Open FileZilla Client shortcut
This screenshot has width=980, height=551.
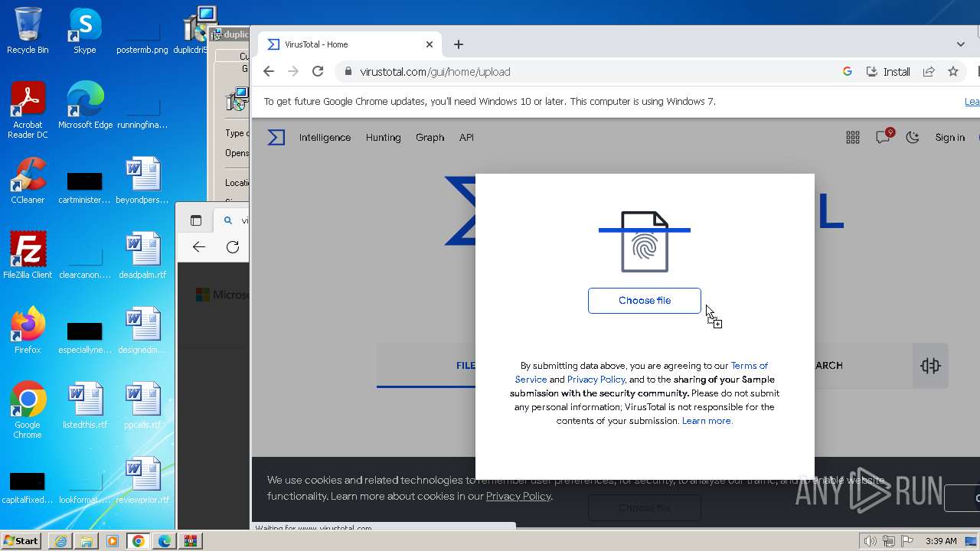click(x=28, y=256)
